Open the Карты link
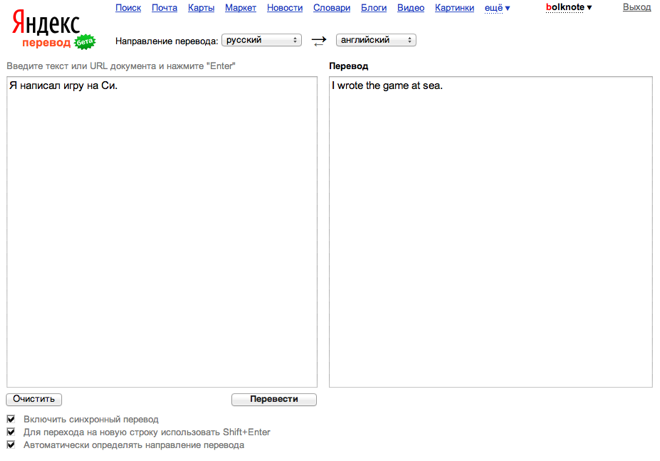Image resolution: width=660 pixels, height=461 pixels. tap(201, 8)
